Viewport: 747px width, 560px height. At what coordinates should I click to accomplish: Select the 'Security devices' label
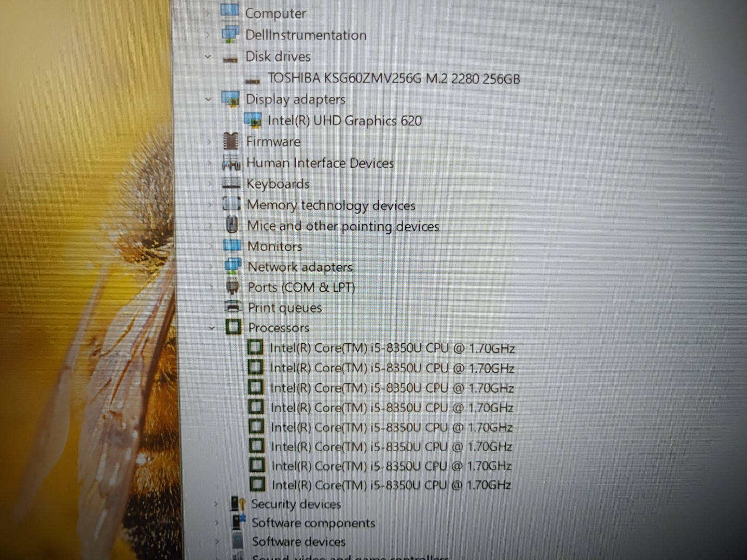click(x=296, y=504)
